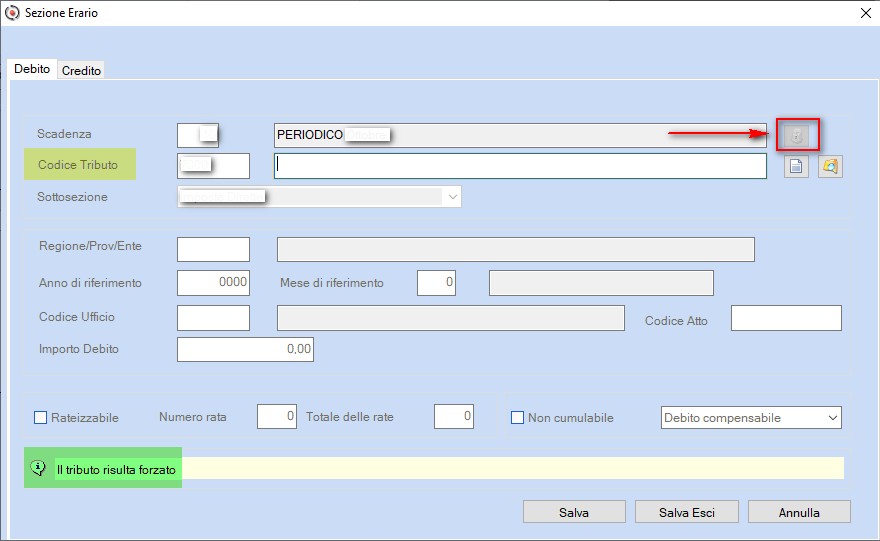
Task: Focus the Anno di riferimento field
Action: tap(213, 283)
